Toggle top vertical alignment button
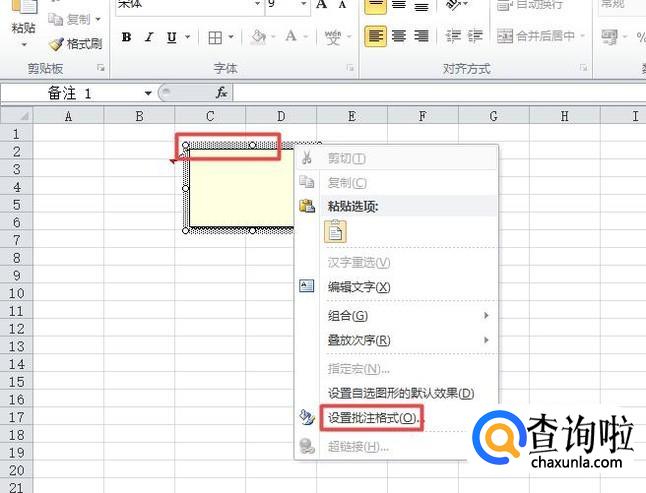The image size is (646, 493). pos(375,5)
